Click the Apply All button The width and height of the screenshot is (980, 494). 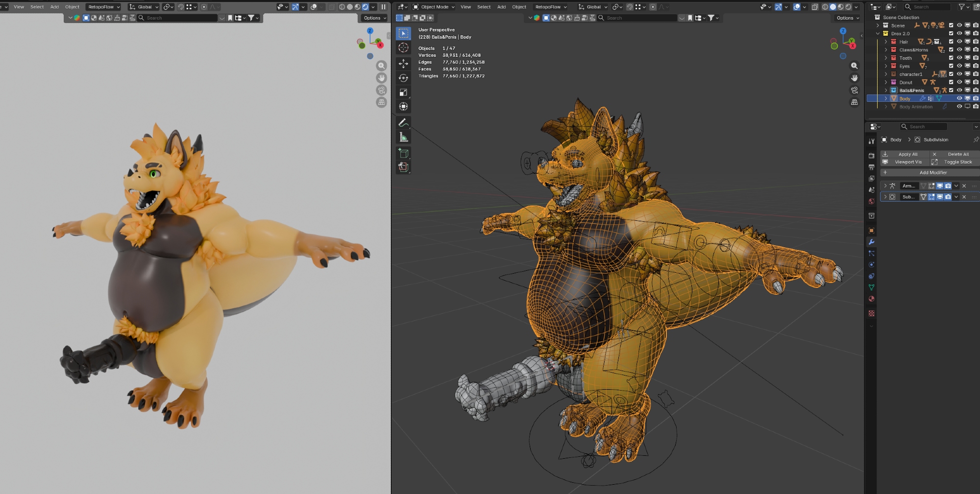point(907,154)
